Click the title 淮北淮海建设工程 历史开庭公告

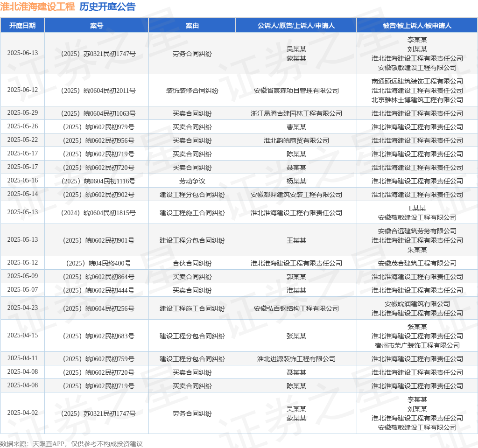click(70, 7)
